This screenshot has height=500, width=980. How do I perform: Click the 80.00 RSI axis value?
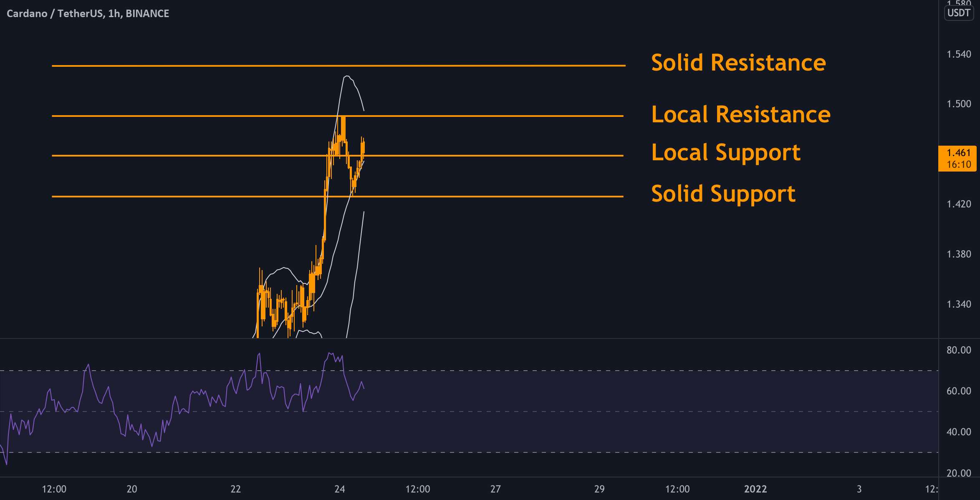(x=959, y=350)
